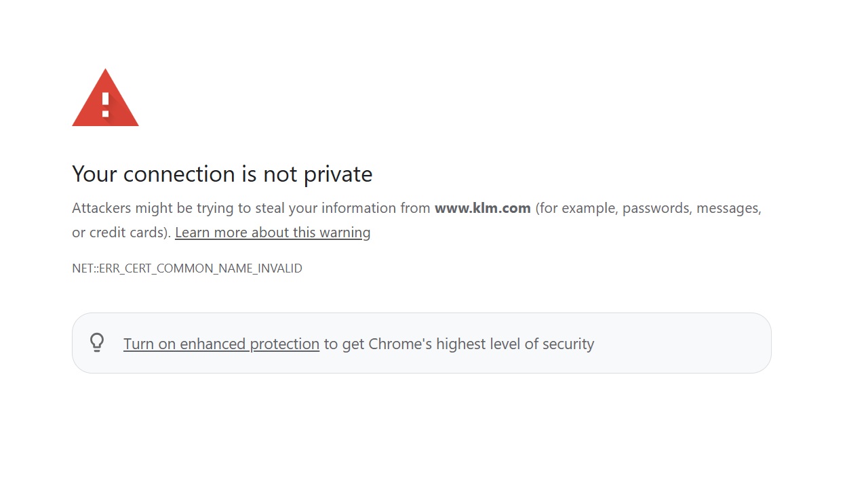
Task: Expand the NET::ERR_CERT_COMMON_NAME_INVALID error code
Action: coord(187,268)
